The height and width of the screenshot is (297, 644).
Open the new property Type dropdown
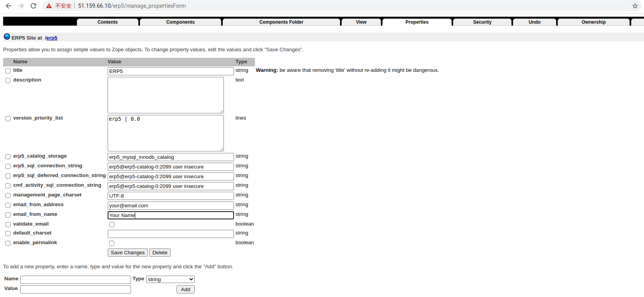[170, 280]
